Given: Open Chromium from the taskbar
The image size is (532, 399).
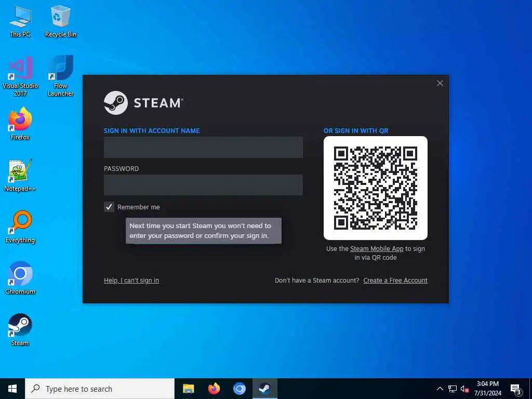Looking at the screenshot, I should 239,389.
